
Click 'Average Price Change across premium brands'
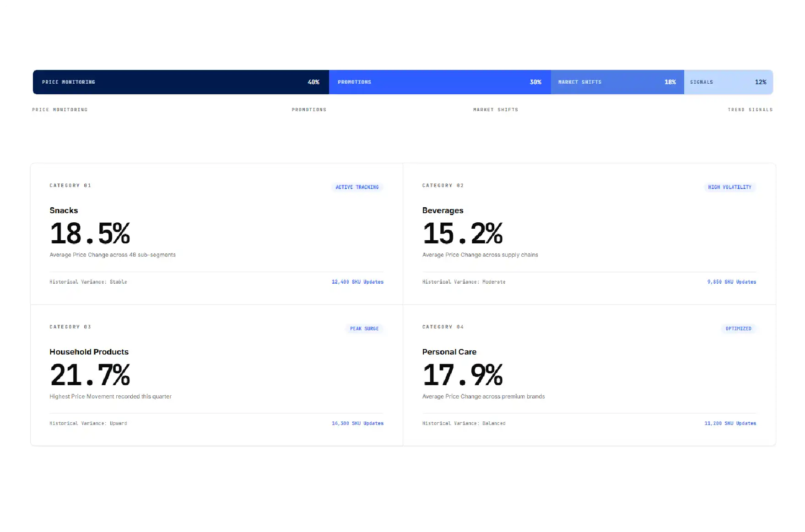coord(483,397)
